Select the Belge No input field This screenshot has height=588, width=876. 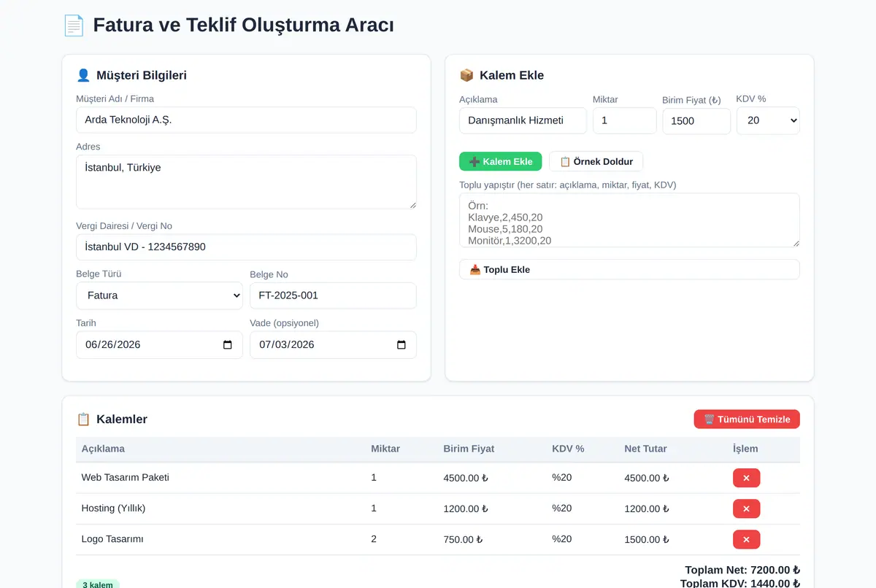point(333,295)
